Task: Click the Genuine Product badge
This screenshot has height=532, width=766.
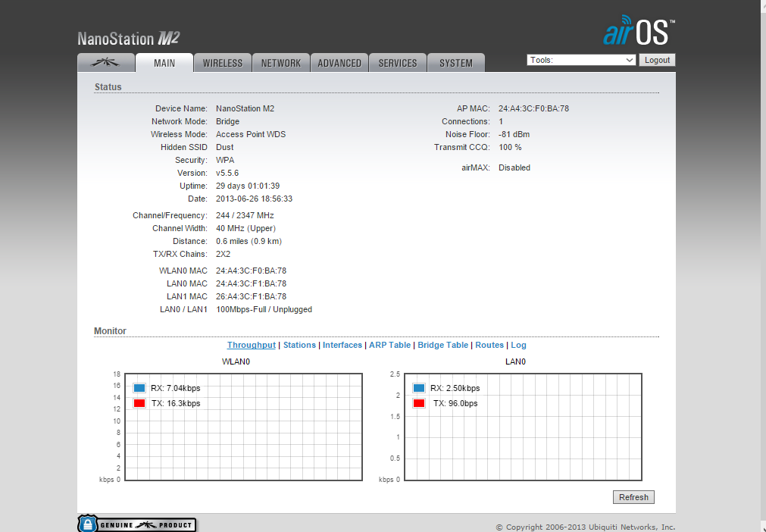Action: 137,524
